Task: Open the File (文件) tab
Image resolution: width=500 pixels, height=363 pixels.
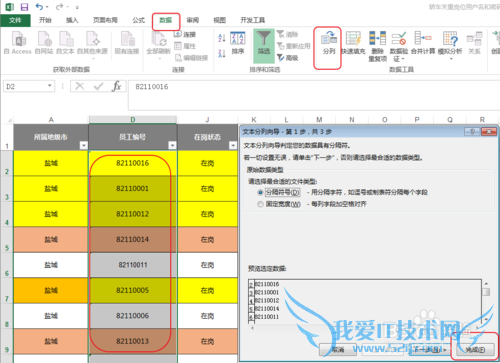Action: tap(15, 20)
